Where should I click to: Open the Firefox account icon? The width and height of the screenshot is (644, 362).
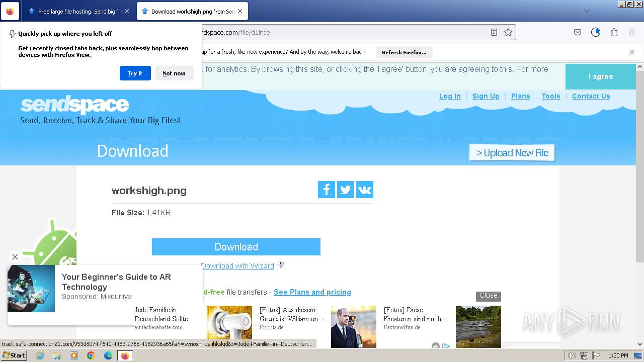pyautogui.click(x=596, y=32)
